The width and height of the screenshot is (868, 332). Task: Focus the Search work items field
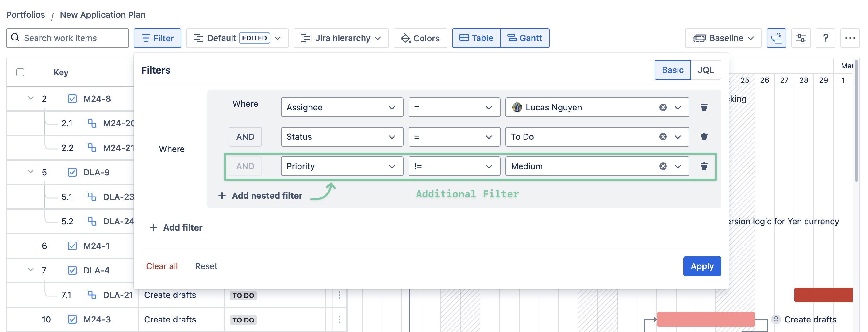point(67,38)
